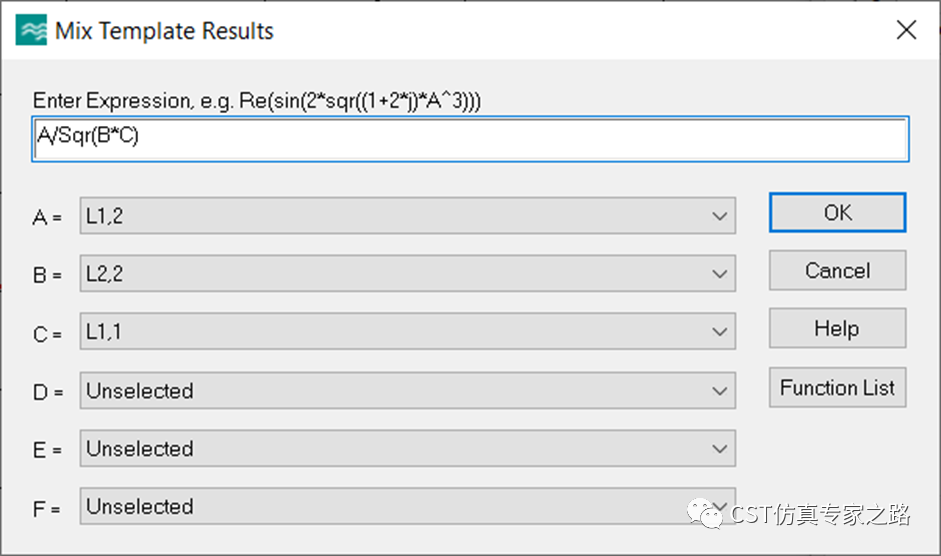Click the Mix Template Results title text
The image size is (941, 556).
tap(164, 31)
